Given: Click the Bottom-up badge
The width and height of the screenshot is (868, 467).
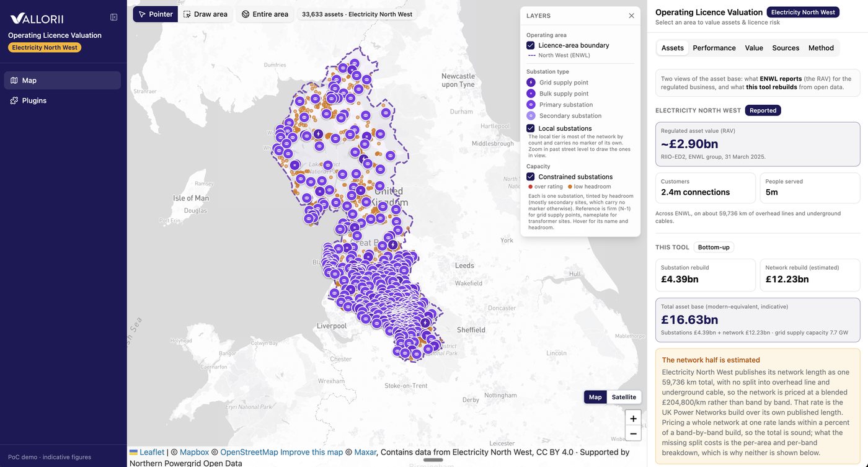Looking at the screenshot, I should (714, 247).
